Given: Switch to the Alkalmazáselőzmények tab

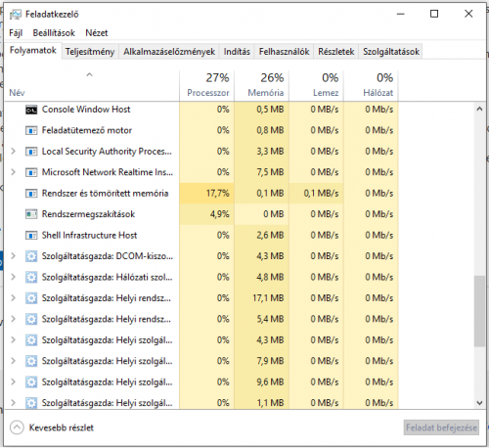Looking at the screenshot, I should click(169, 52).
